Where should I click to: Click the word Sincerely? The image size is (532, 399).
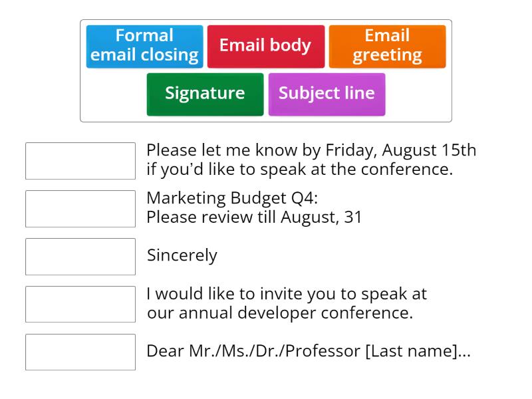184,255
